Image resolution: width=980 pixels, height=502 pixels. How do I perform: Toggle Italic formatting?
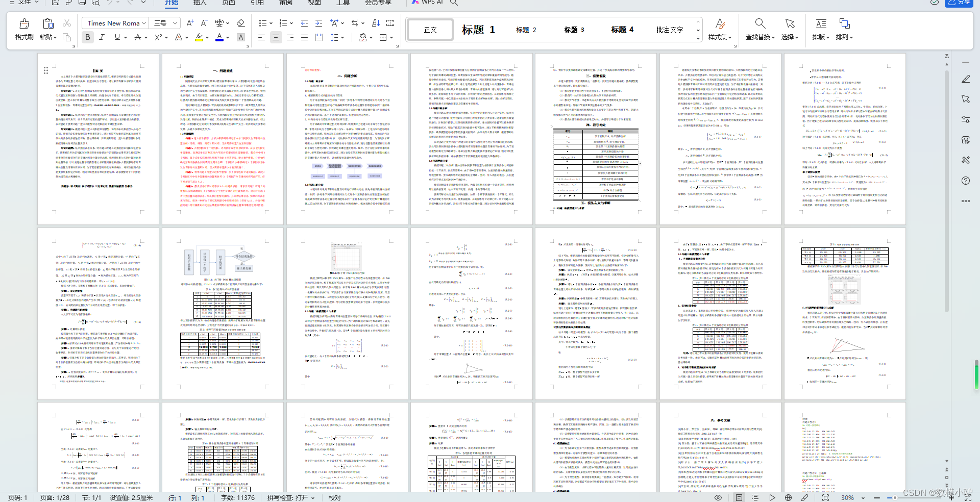coord(102,37)
